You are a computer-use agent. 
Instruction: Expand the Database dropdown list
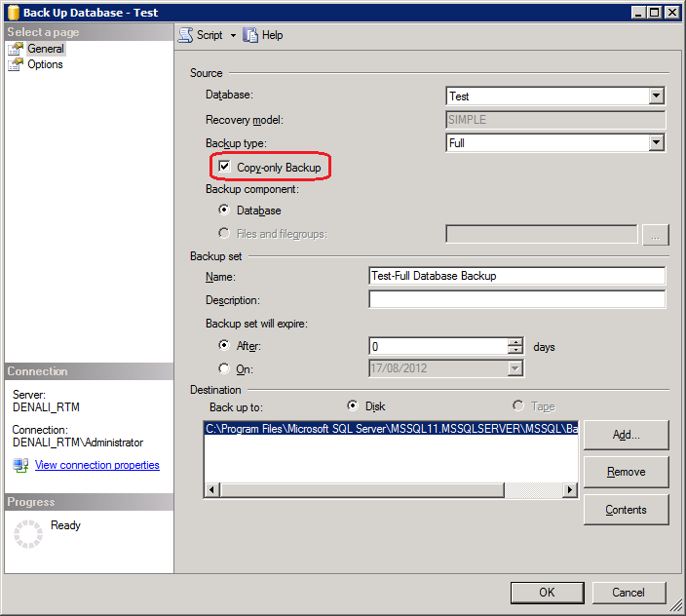coord(656,96)
